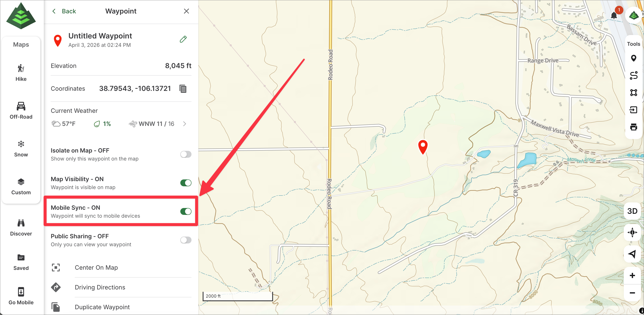The width and height of the screenshot is (644, 315).
Task: Enable Isolate on Map toggle
Action: [x=185, y=154]
